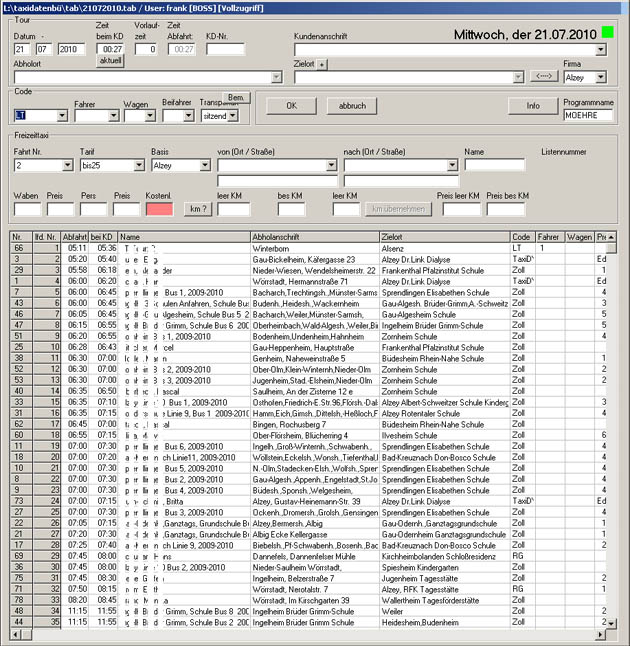Click the small plus button next to Zielort
This screenshot has height=646, width=630.
[322, 63]
